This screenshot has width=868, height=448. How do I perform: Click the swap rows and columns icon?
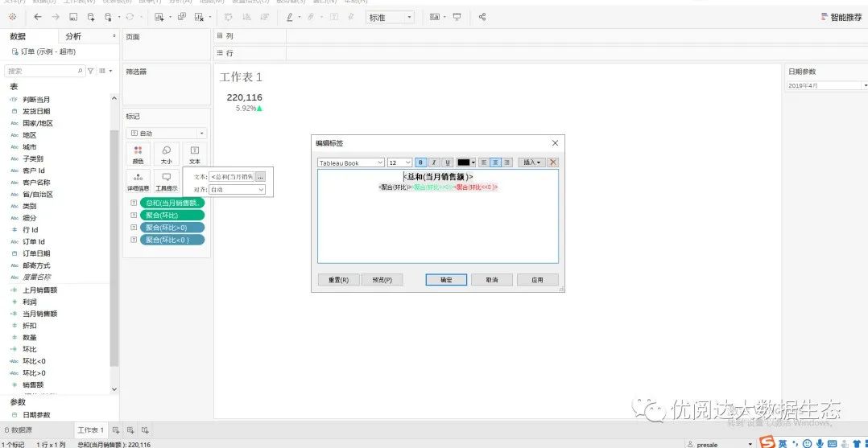[228, 17]
